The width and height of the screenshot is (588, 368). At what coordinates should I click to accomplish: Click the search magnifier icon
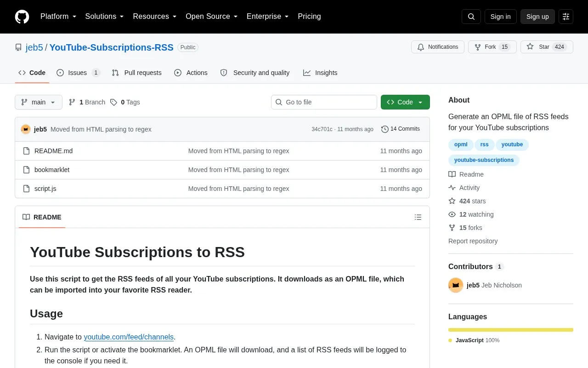(471, 17)
